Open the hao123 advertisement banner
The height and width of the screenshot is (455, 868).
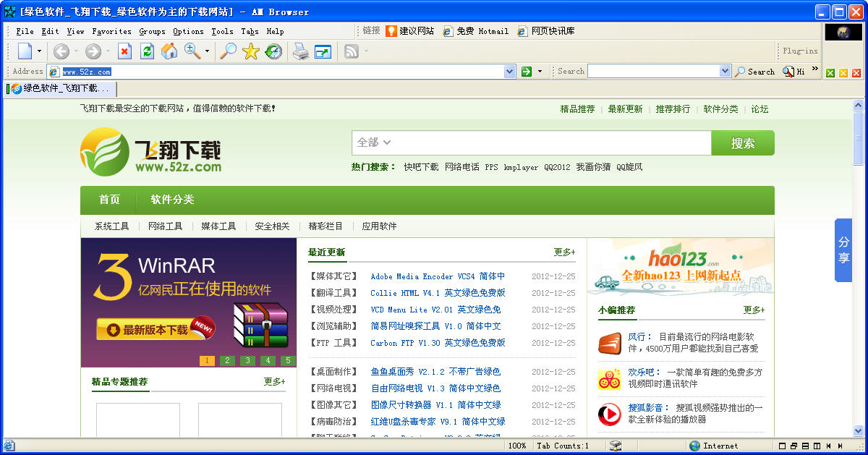[x=681, y=266]
